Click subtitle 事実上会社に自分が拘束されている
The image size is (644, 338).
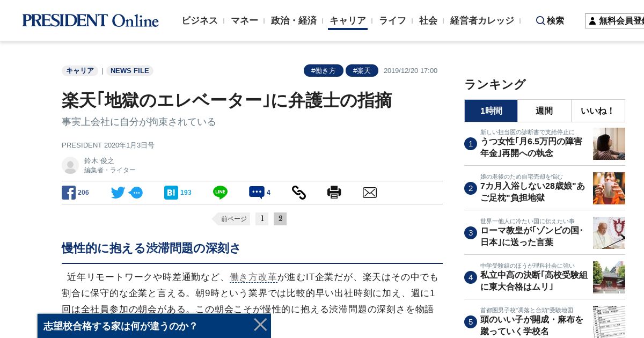pyautogui.click(x=139, y=122)
